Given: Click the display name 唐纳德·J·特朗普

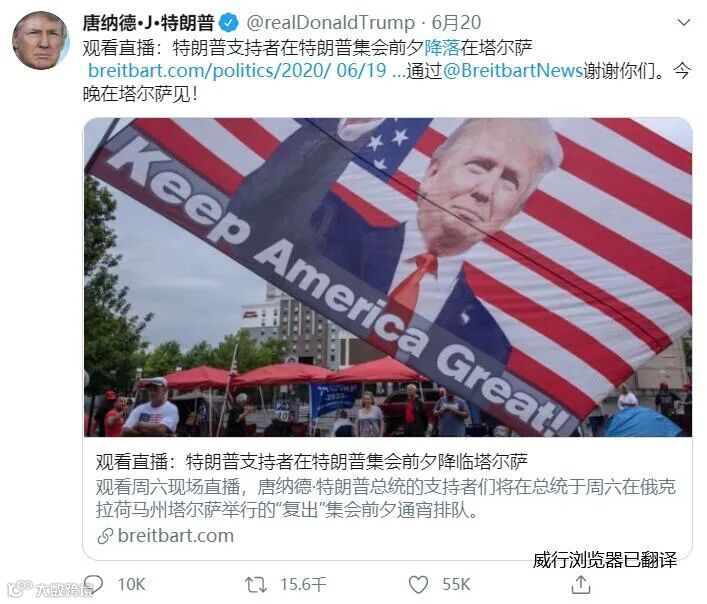Looking at the screenshot, I should point(148,23).
